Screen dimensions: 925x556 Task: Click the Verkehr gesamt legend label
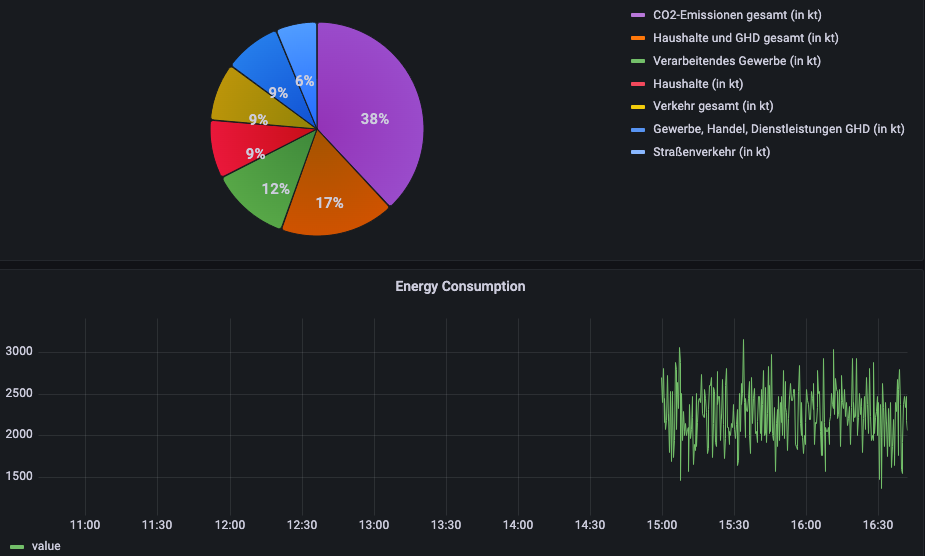pos(712,106)
